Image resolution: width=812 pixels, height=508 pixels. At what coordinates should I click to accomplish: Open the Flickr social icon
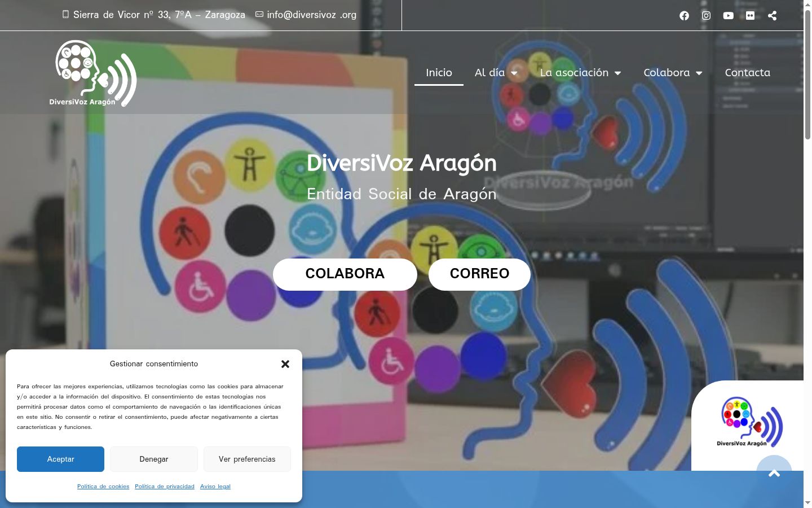click(x=750, y=16)
